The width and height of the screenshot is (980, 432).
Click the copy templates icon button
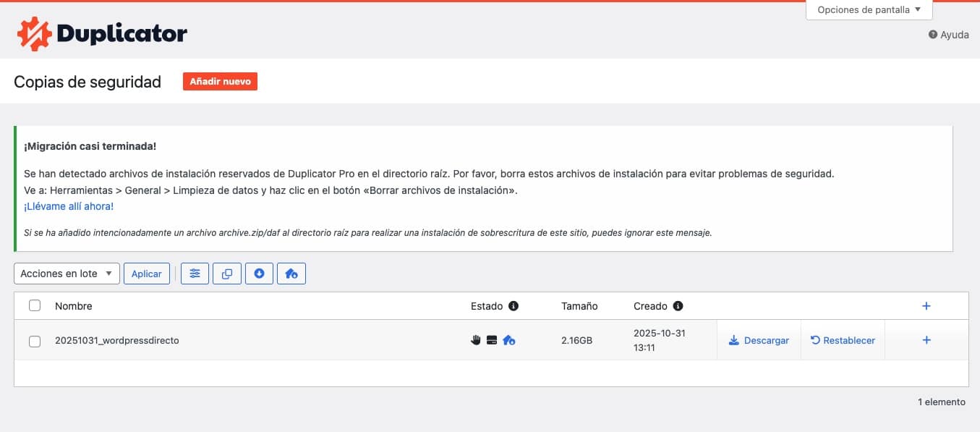tap(227, 274)
